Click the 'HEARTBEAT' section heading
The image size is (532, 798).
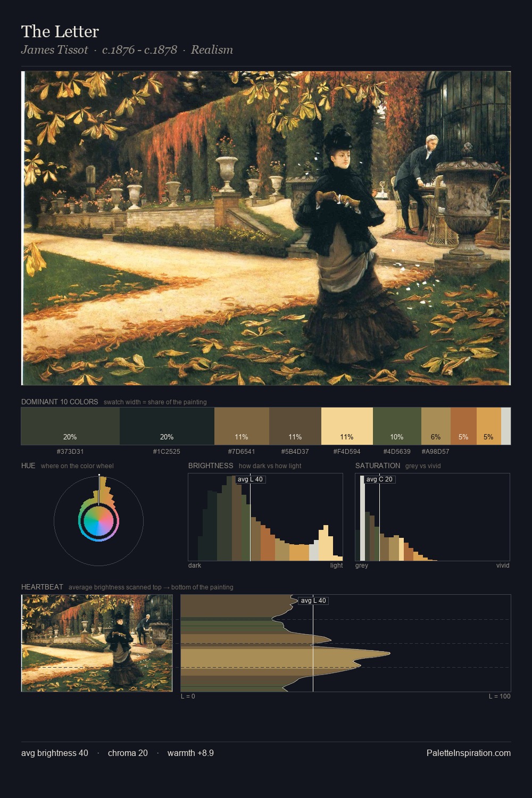coord(42,587)
